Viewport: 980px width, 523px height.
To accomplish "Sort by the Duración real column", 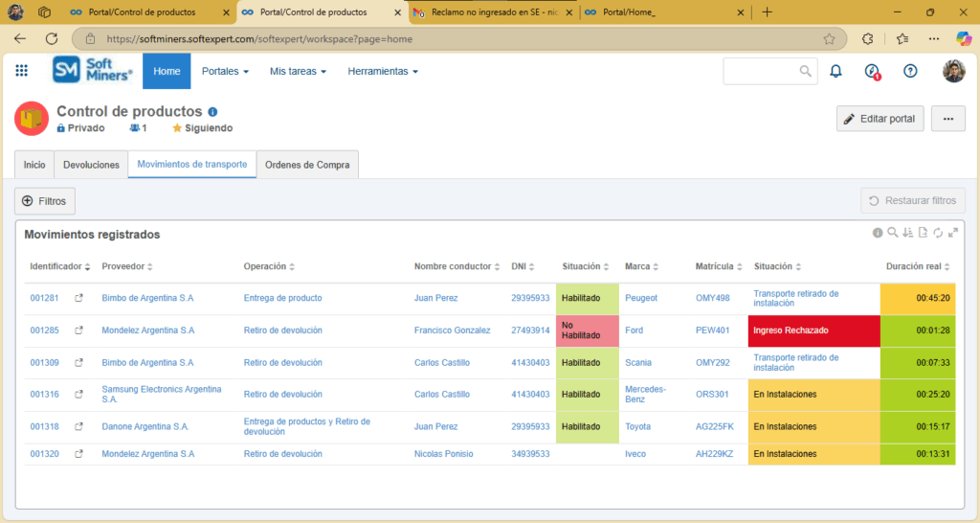I will 919,266.
